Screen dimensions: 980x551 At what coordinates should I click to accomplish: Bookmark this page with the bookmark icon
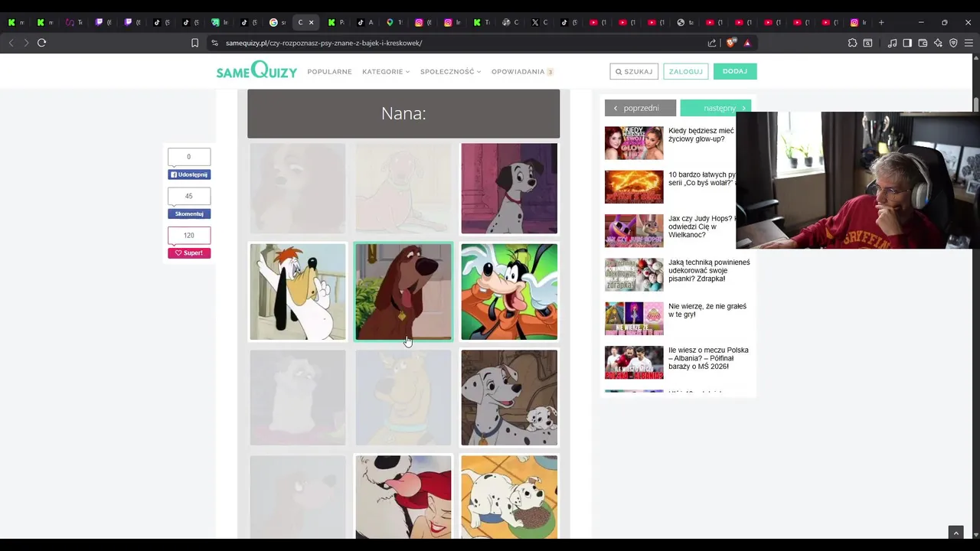point(194,43)
